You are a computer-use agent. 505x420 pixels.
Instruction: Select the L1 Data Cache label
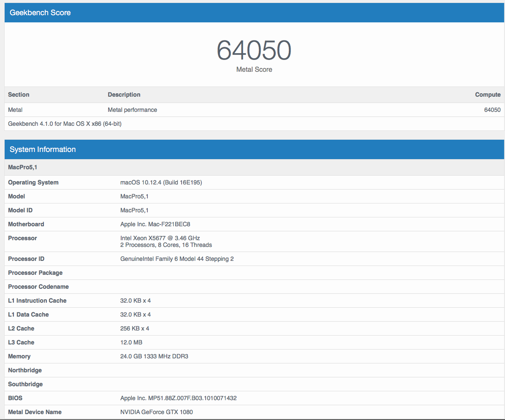28,314
